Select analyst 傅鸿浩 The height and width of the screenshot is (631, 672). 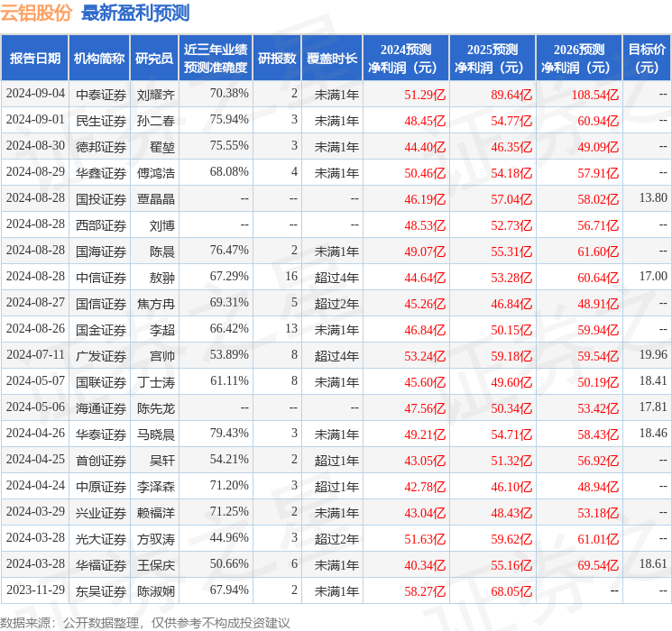pos(156,173)
